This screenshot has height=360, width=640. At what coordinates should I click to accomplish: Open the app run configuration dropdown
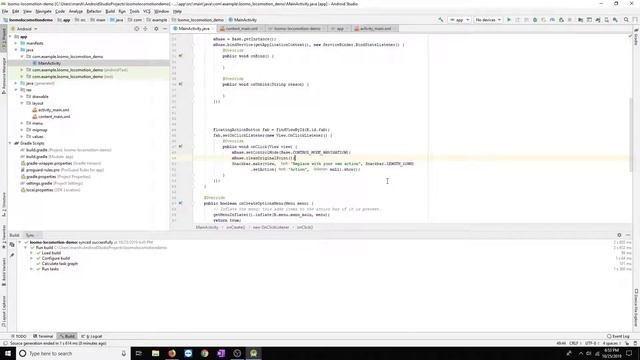point(459,20)
